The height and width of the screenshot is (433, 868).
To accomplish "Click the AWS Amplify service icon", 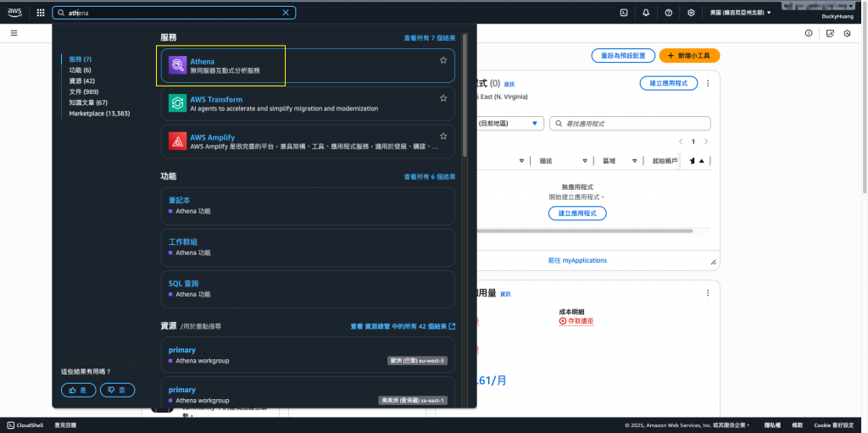I will tap(178, 142).
